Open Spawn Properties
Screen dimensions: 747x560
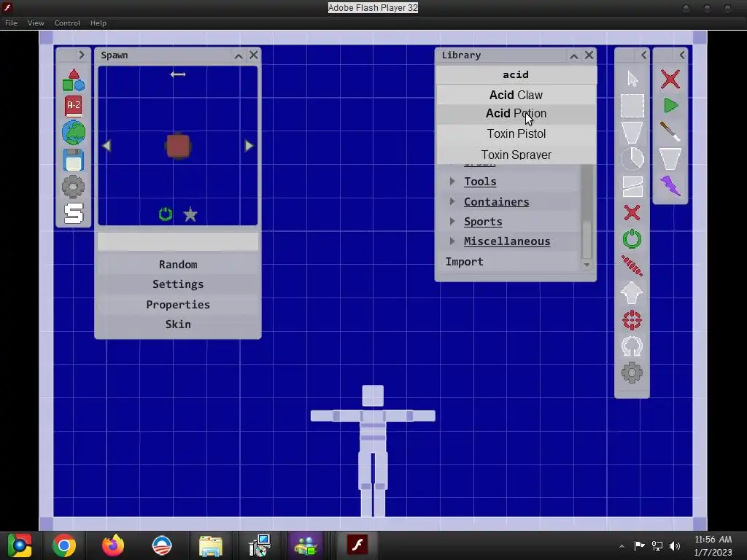tap(178, 305)
